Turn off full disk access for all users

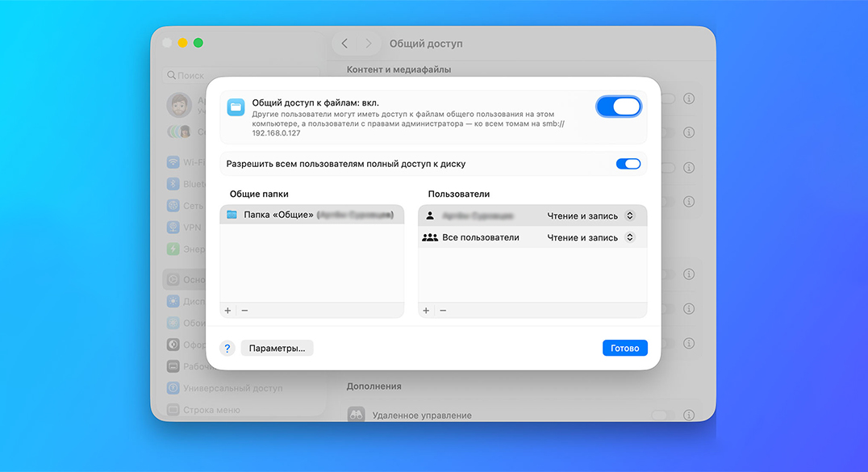click(x=628, y=164)
